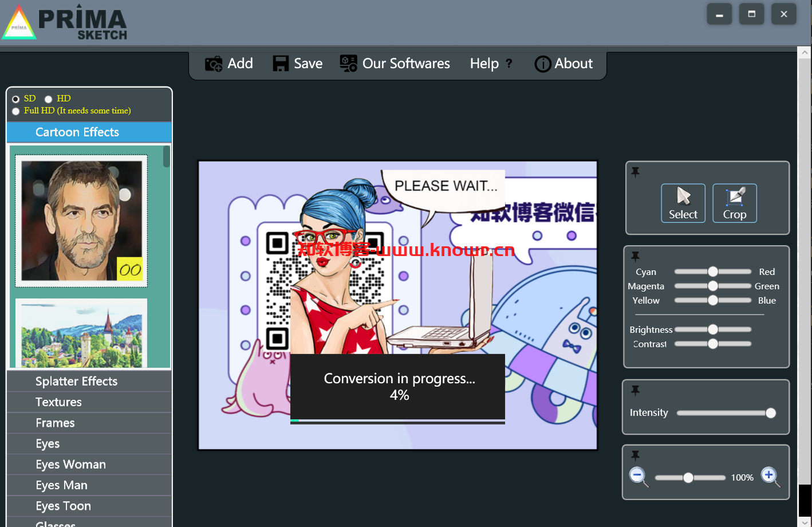812x527 pixels.
Task: Click the main window scroll up arrow
Action: (805, 52)
